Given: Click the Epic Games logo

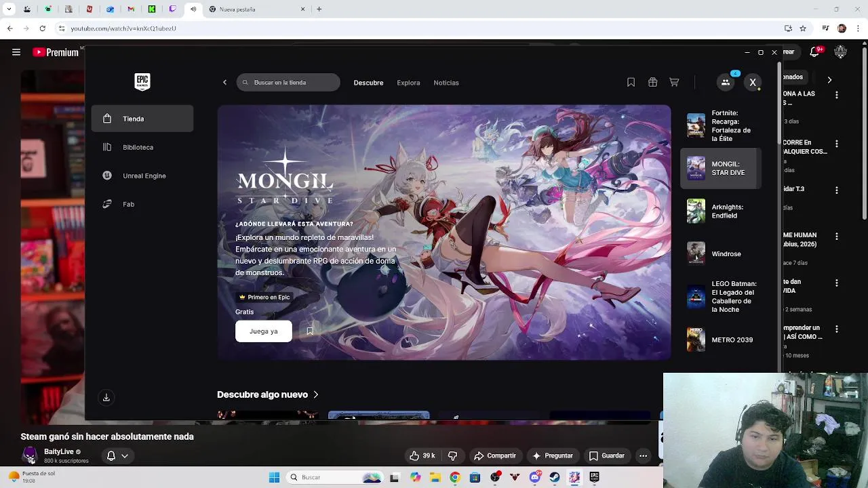Looking at the screenshot, I should 142,82.
